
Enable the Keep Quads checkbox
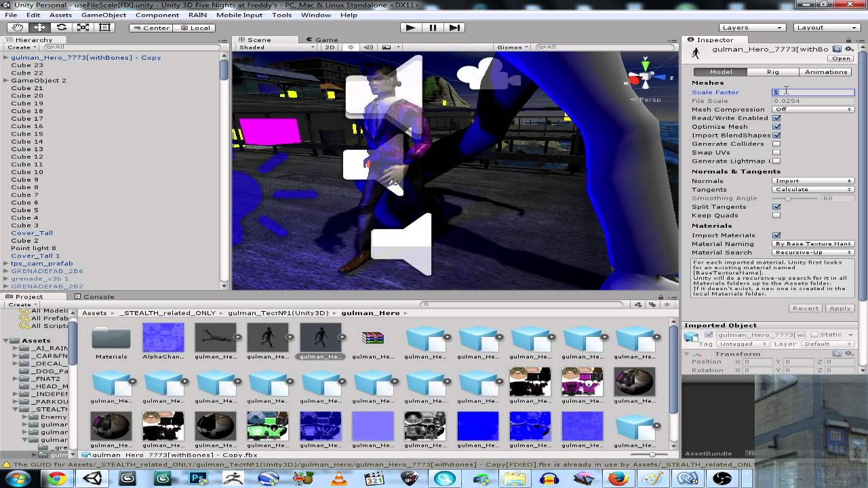coord(776,216)
